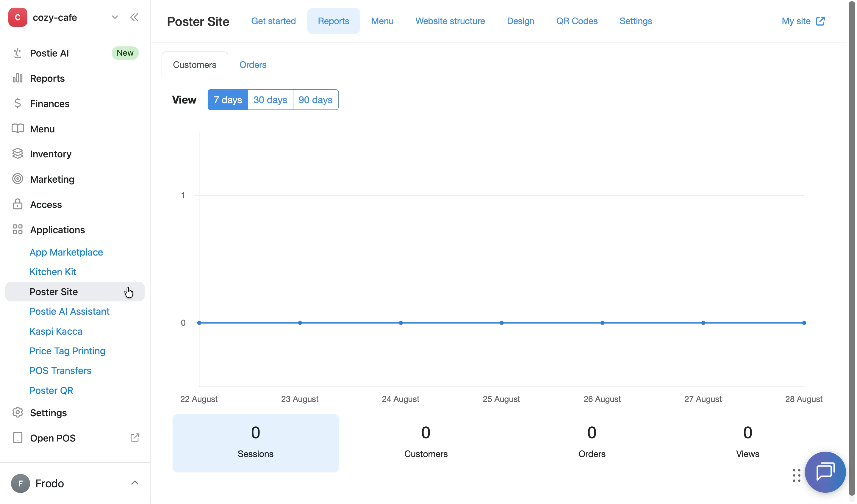Click the Finances dollar icon
The width and height of the screenshot is (857, 504).
(x=17, y=103)
